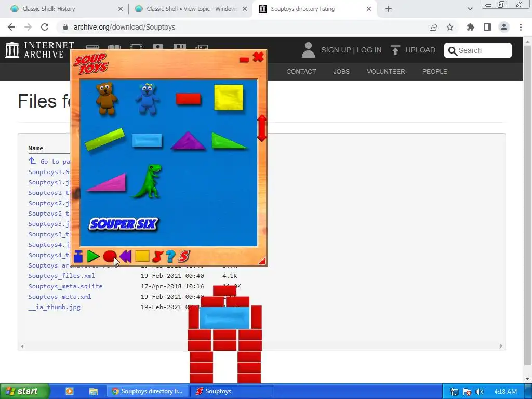Open the JOBS menu item
This screenshot has width=532, height=399.
click(x=341, y=72)
